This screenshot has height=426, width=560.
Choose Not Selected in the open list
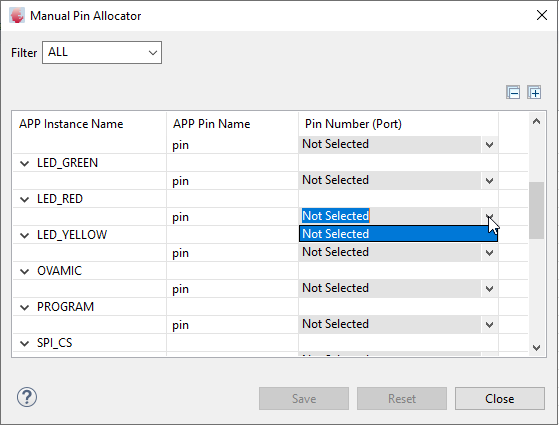point(398,234)
